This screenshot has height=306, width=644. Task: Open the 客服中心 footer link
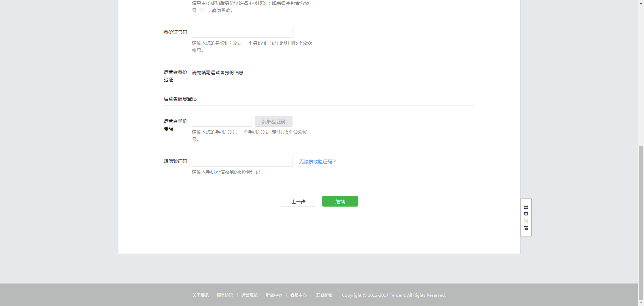tap(298, 295)
